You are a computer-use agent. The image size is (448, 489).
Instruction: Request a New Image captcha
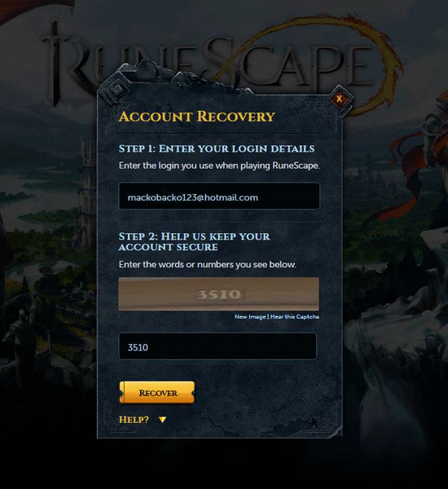pyautogui.click(x=250, y=316)
